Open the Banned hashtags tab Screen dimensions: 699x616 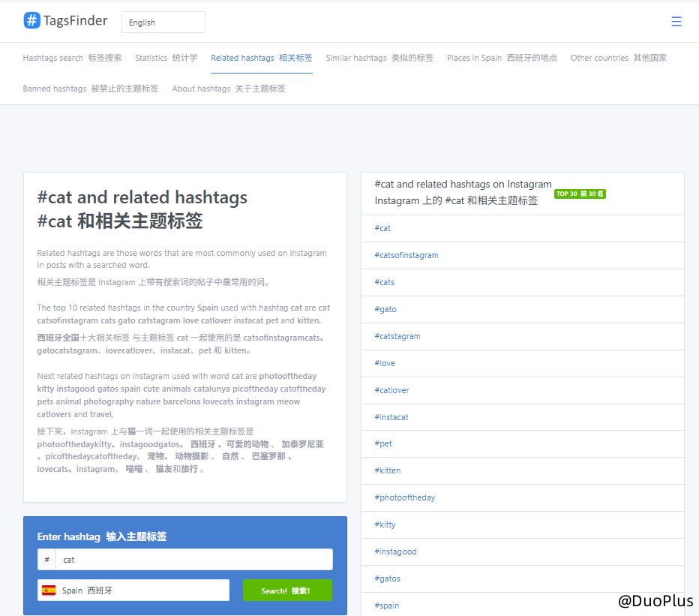click(90, 89)
